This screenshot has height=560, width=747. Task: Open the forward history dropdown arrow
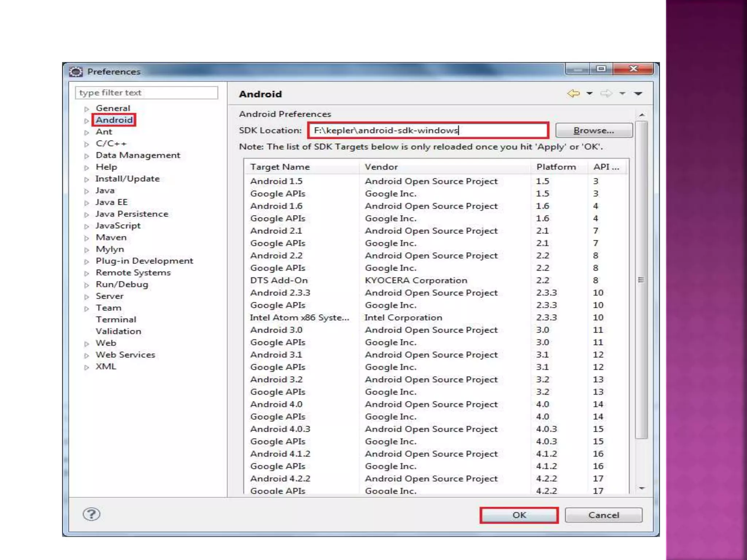(622, 94)
